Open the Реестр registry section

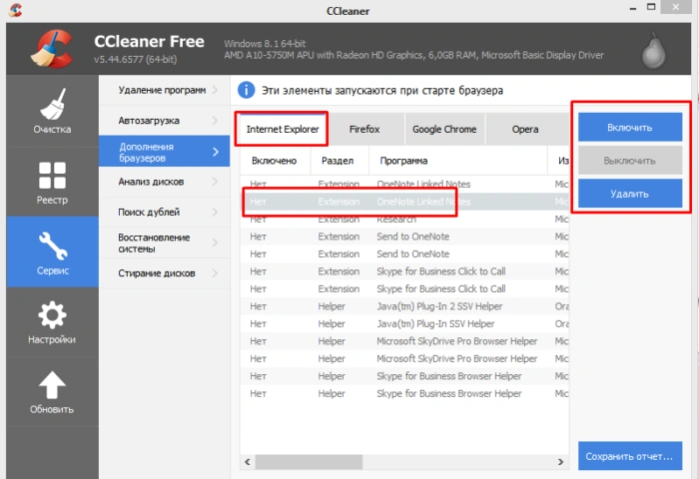tap(52, 182)
